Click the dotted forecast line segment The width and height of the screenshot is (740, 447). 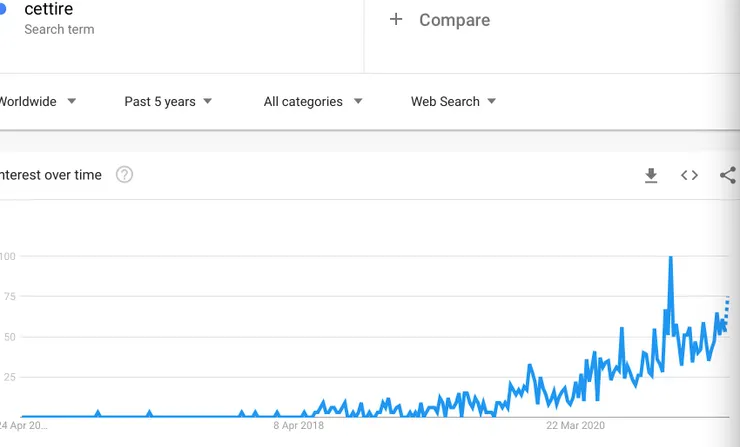(x=726, y=308)
